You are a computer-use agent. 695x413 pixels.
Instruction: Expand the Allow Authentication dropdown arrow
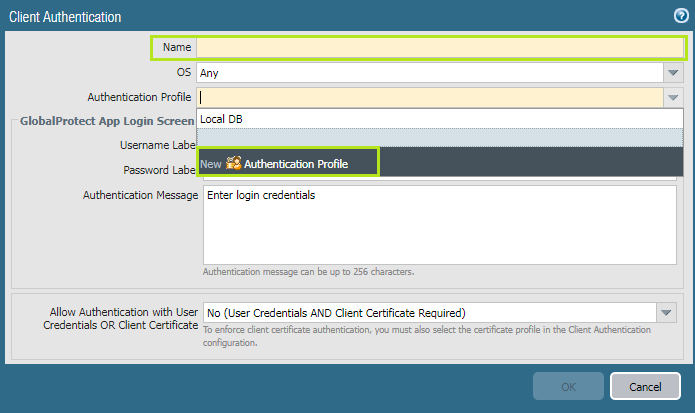pyautogui.click(x=668, y=313)
